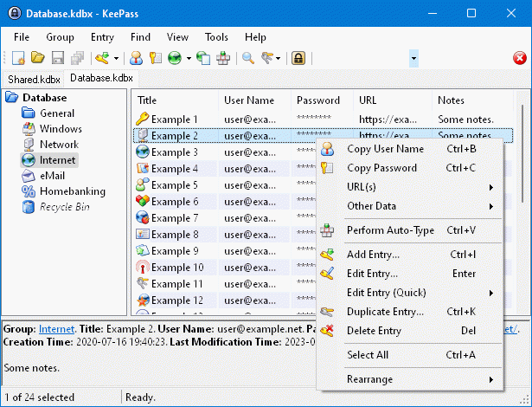Click the KeePass lock icon in title bar
The height and width of the screenshot is (407, 532).
pyautogui.click(x=15, y=13)
